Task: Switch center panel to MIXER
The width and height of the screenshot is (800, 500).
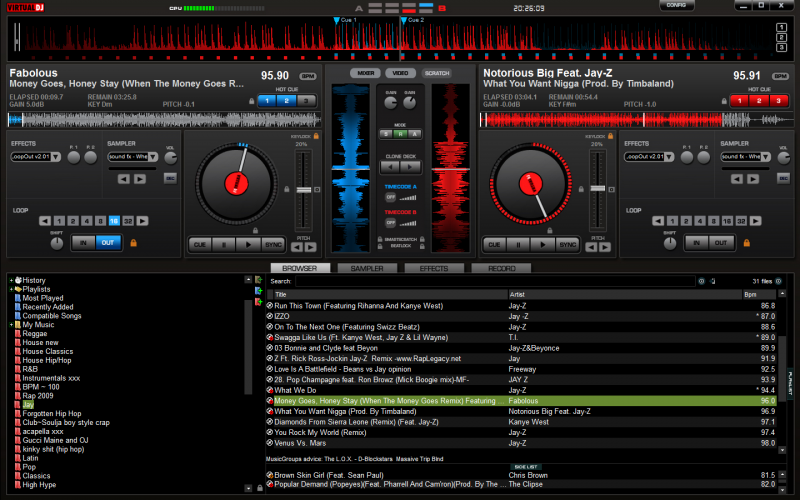Action: [x=366, y=73]
